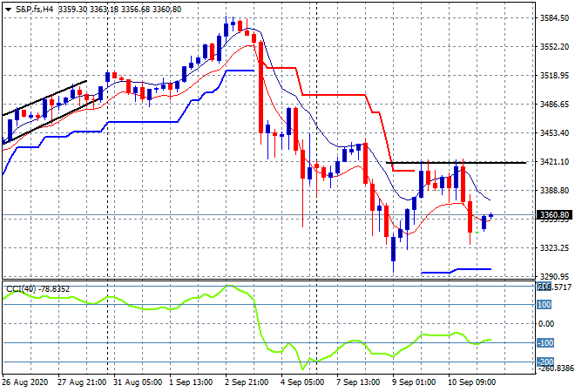
Task: Click the 3552.20 price axis label
Action: [554, 46]
